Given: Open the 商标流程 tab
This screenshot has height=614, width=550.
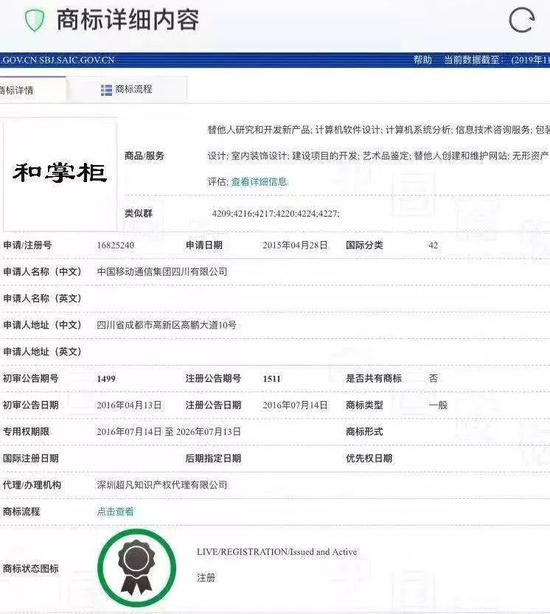Looking at the screenshot, I should tap(126, 90).
